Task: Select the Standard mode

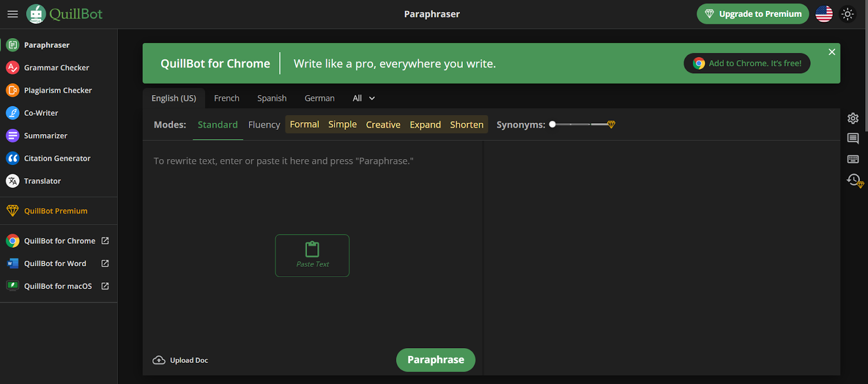Action: 218,125
